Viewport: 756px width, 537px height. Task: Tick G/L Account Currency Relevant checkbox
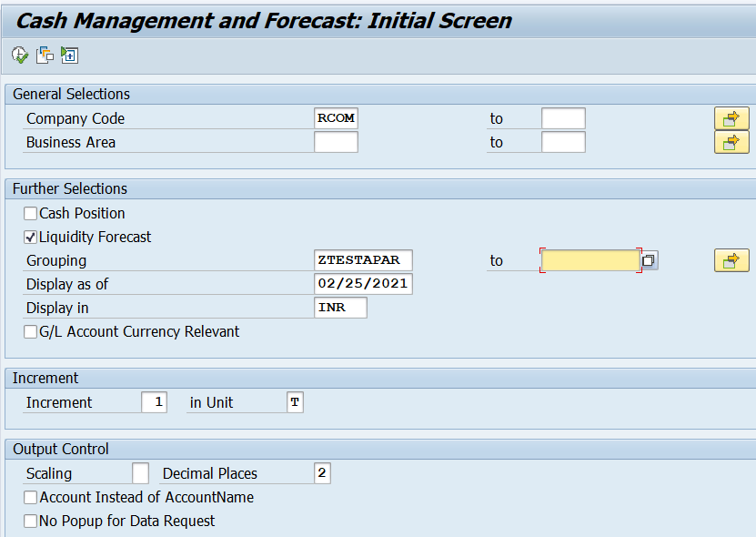coord(30,332)
